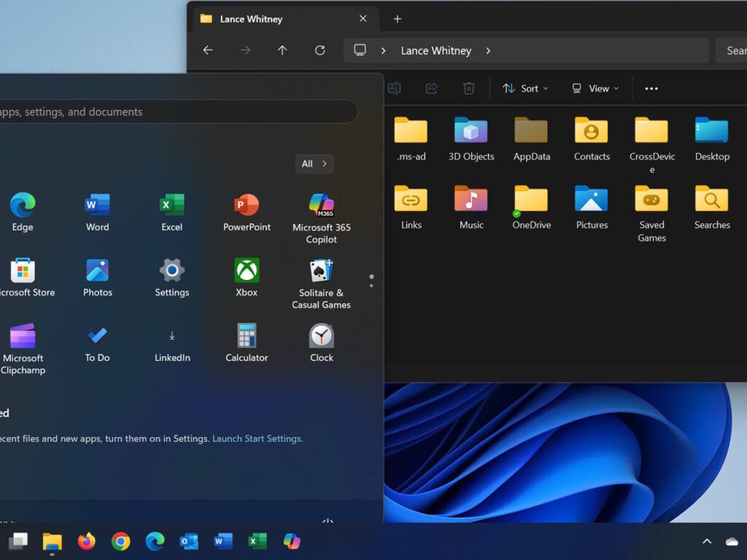Select the Desktop folder in File Explorer

coord(712,139)
